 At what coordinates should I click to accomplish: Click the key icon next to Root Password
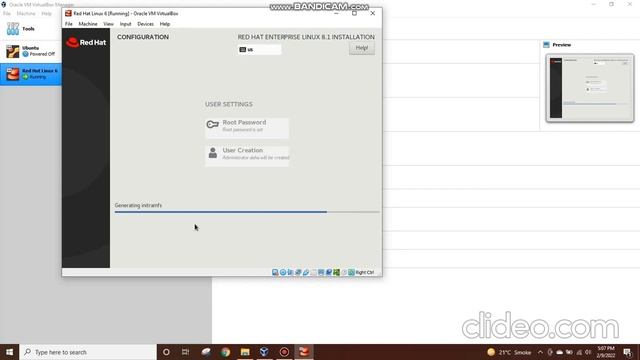click(x=212, y=124)
